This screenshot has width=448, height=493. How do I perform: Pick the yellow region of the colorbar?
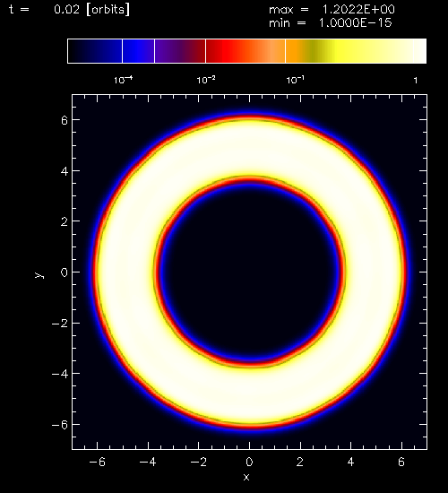pos(349,51)
